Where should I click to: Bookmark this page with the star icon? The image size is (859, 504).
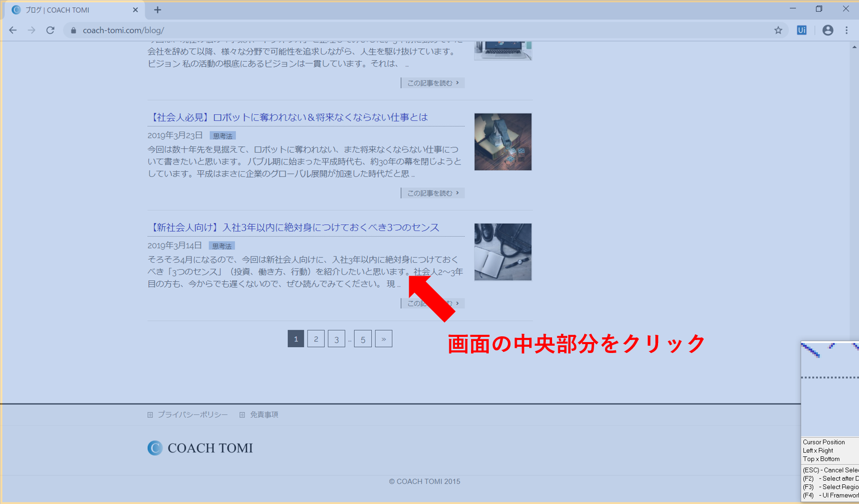(x=778, y=30)
